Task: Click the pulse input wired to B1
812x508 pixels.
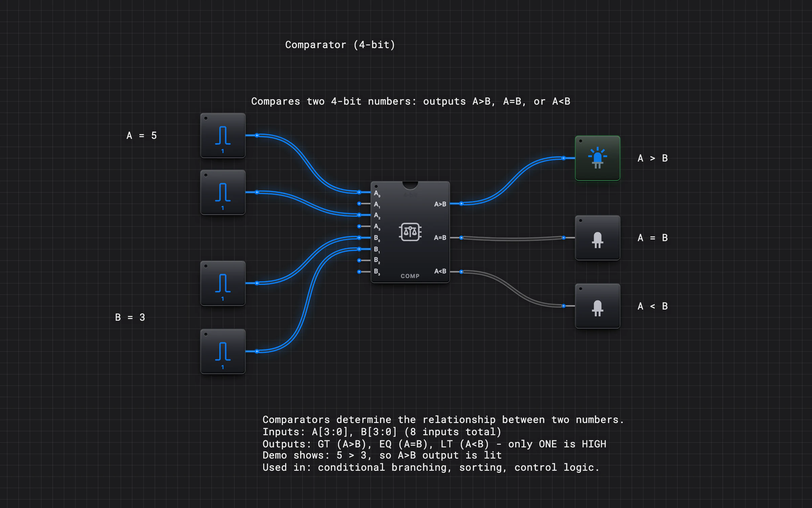Action: click(x=223, y=352)
